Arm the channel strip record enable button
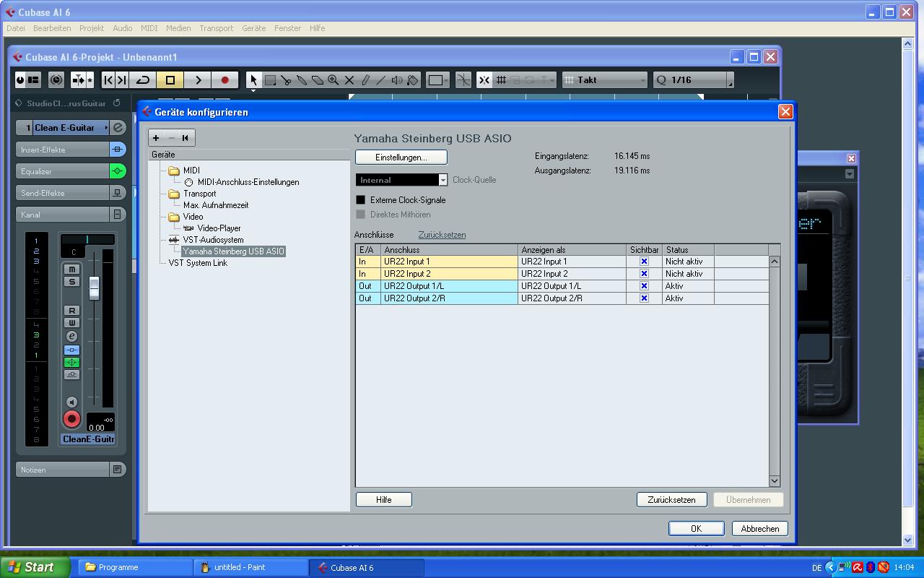Viewport: 924px width, 578px height. (x=71, y=419)
